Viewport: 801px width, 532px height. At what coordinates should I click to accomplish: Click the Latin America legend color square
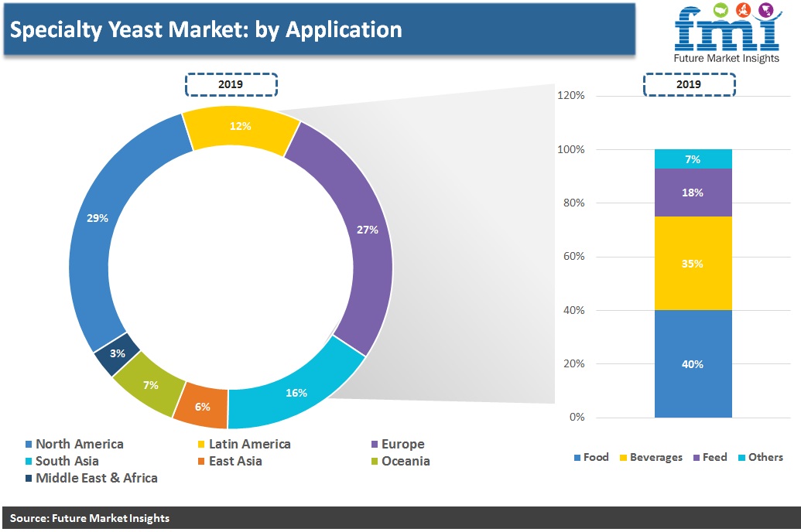[201, 444]
